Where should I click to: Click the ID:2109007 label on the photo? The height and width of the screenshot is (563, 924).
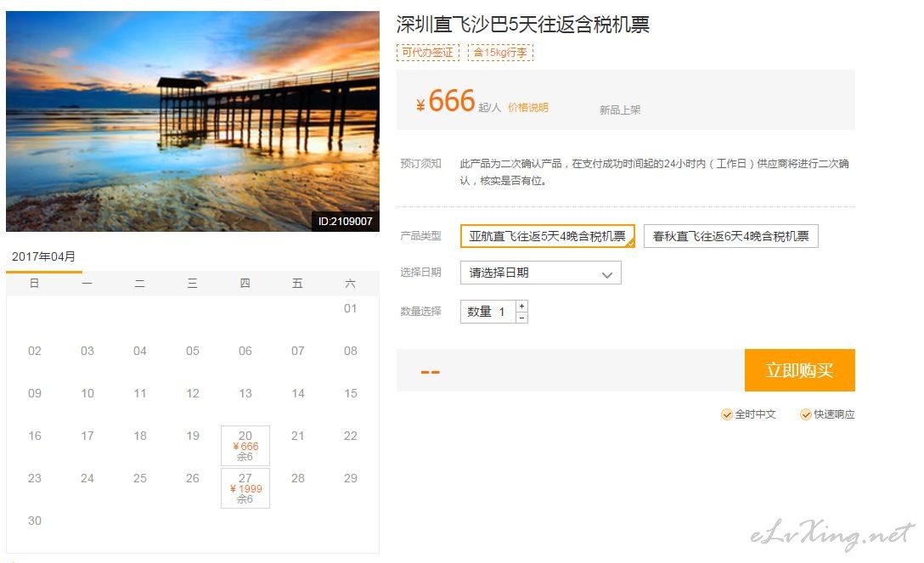point(346,222)
